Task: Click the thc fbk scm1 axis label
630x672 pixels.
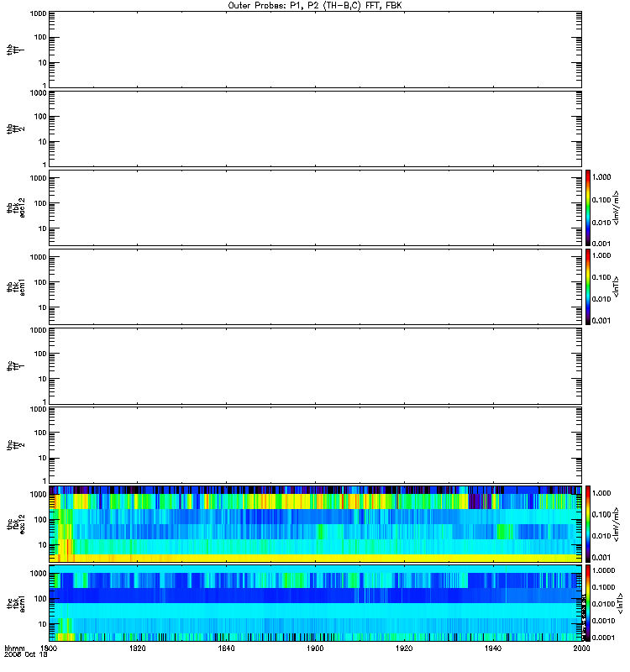Action: tap(16, 603)
